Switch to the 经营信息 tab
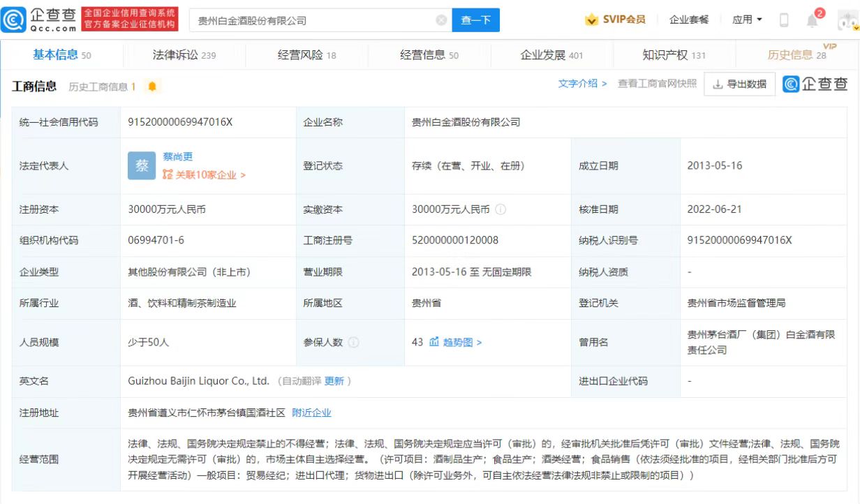The height and width of the screenshot is (504, 860). (429, 54)
